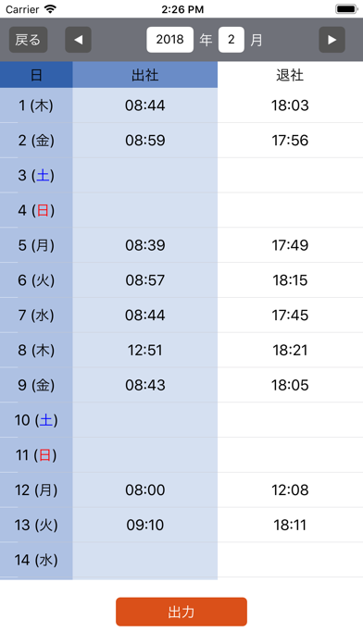Tap empty arrival cell for 14 (水)

[145, 560]
